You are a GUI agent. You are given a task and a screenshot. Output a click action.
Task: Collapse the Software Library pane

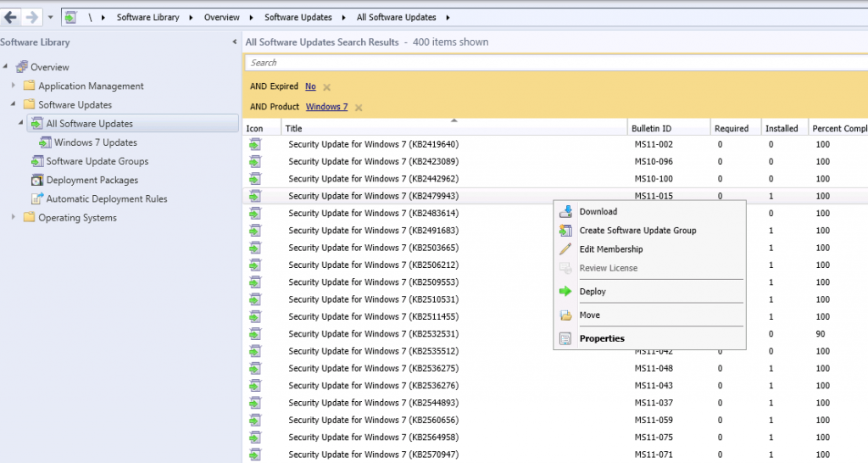[x=234, y=42]
